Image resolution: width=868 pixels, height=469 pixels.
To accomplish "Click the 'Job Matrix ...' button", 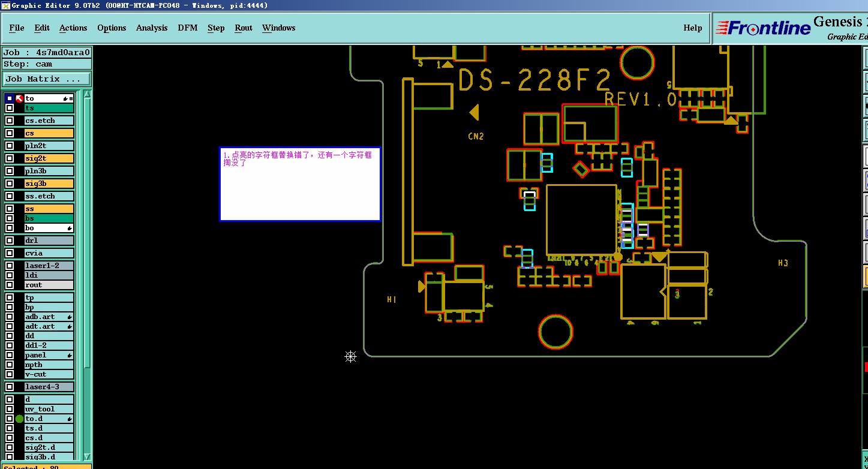I will tap(47, 79).
